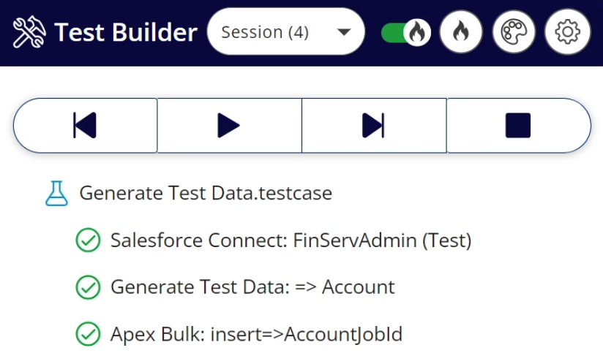
Task: Click the Test Builder tools logo icon
Action: tap(29, 32)
